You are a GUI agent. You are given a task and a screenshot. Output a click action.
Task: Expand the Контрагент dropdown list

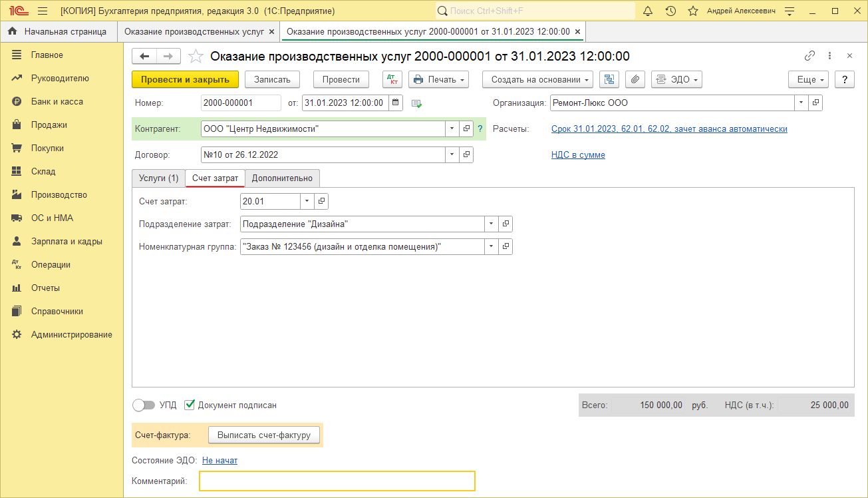(452, 128)
